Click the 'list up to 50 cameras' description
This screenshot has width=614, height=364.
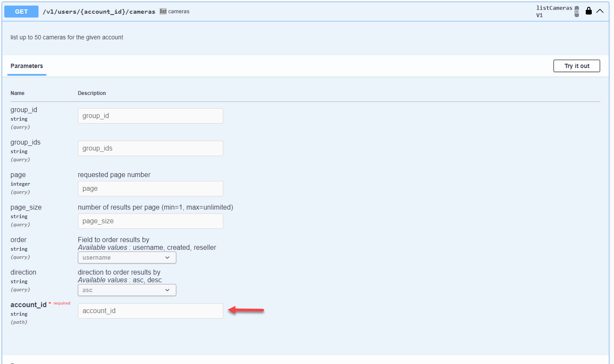click(67, 37)
